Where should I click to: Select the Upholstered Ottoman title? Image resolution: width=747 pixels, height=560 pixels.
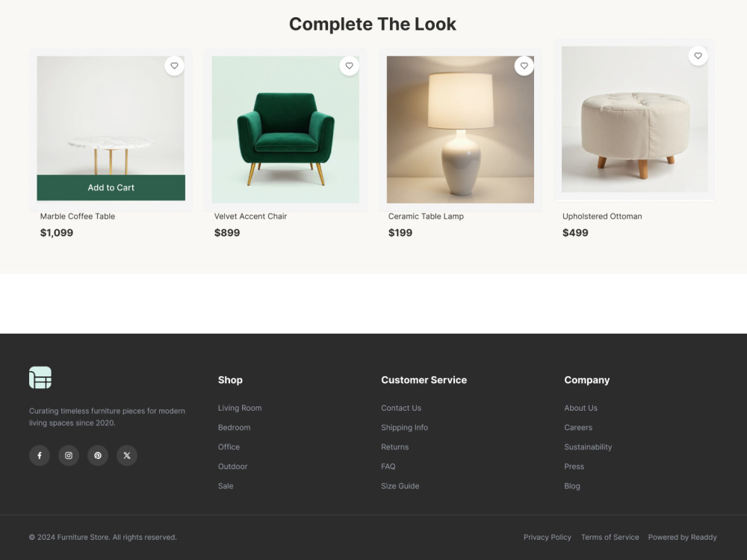[602, 217]
